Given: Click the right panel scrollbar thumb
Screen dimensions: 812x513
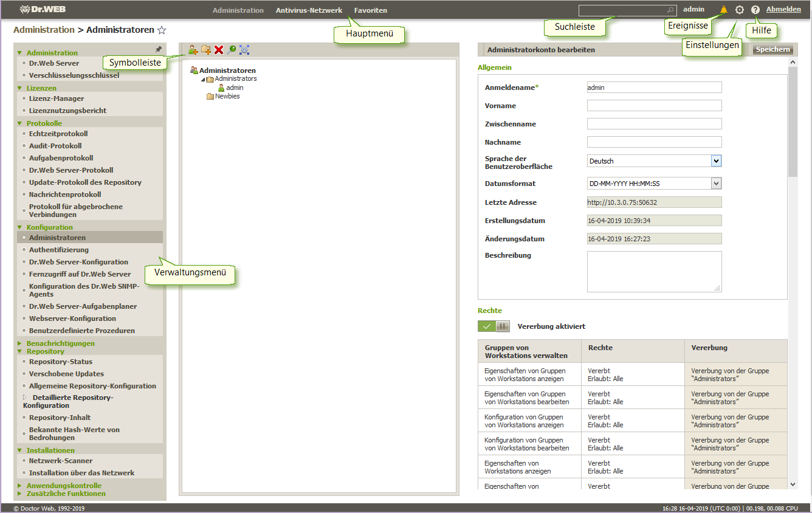Looking at the screenshot, I should tap(793, 122).
